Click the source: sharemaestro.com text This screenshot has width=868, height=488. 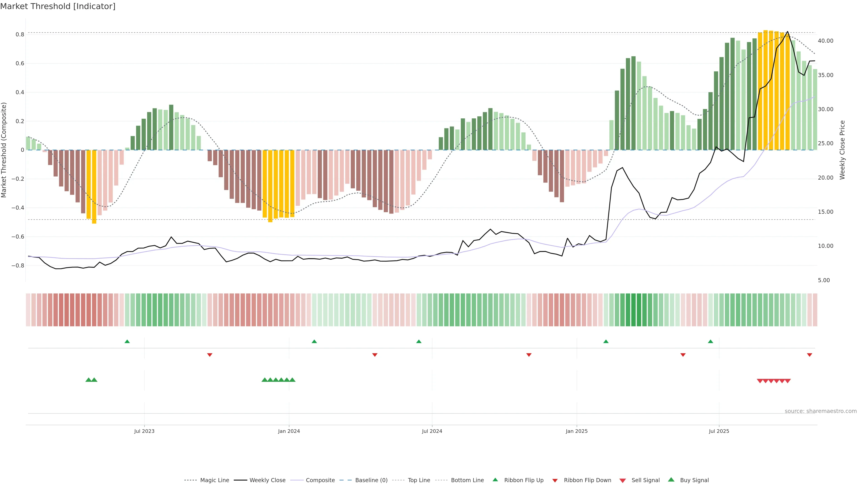pos(821,411)
